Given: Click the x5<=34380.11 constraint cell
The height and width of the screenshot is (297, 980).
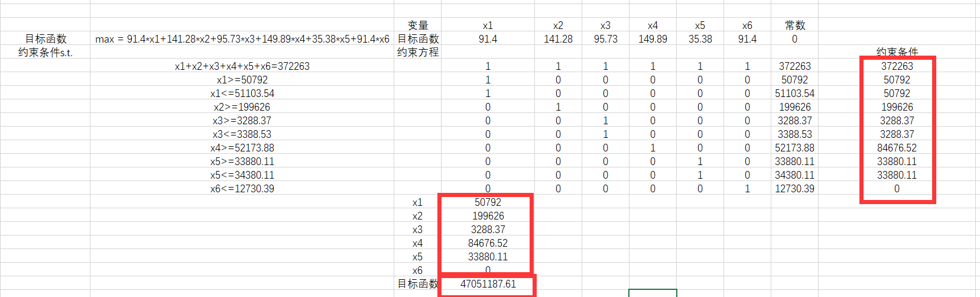Looking at the screenshot, I should click(242, 175).
